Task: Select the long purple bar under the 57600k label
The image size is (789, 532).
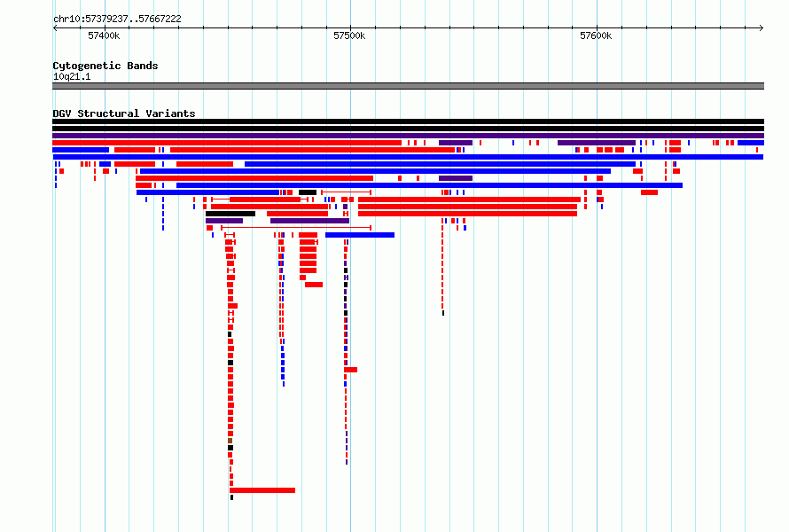Action: 597,143
